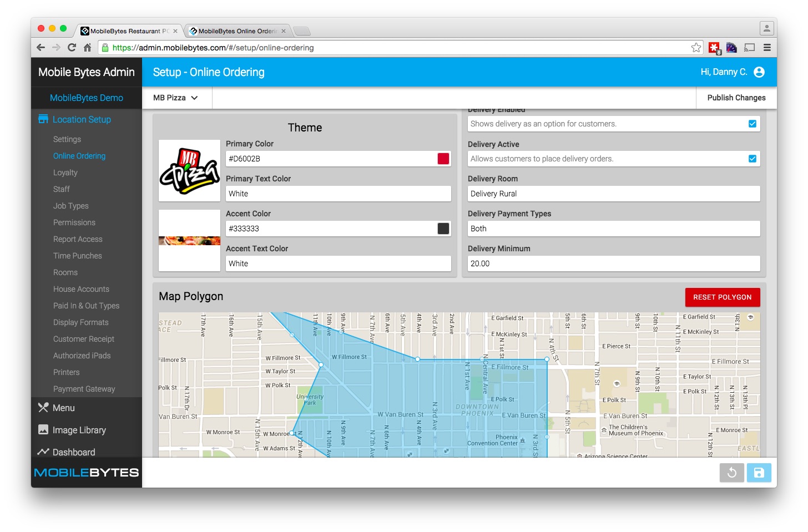This screenshot has width=808, height=532.
Task: Click the red Primary Color swatch
Action: (x=442, y=159)
